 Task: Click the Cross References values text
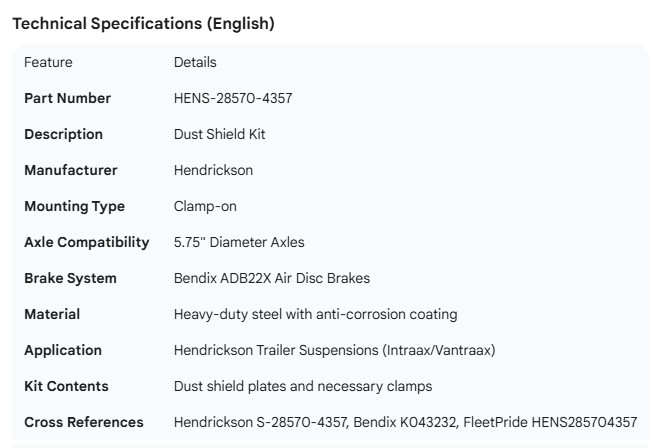coord(405,422)
